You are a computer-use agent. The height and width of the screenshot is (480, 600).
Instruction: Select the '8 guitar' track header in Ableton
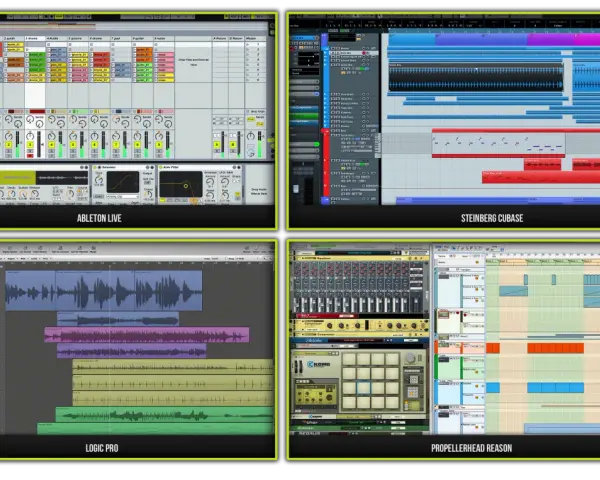[x=142, y=39]
